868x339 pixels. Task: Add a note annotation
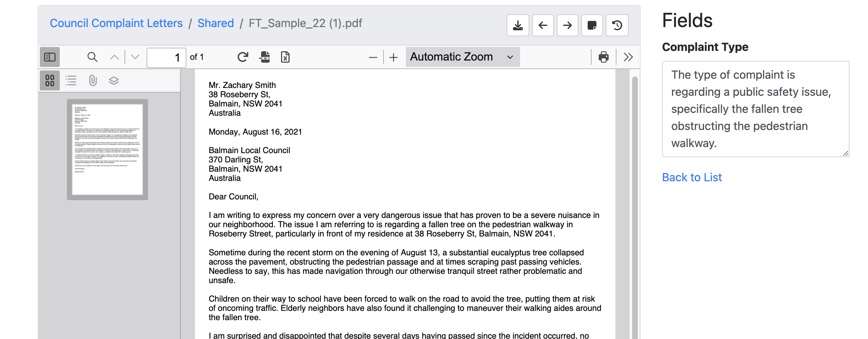point(592,25)
